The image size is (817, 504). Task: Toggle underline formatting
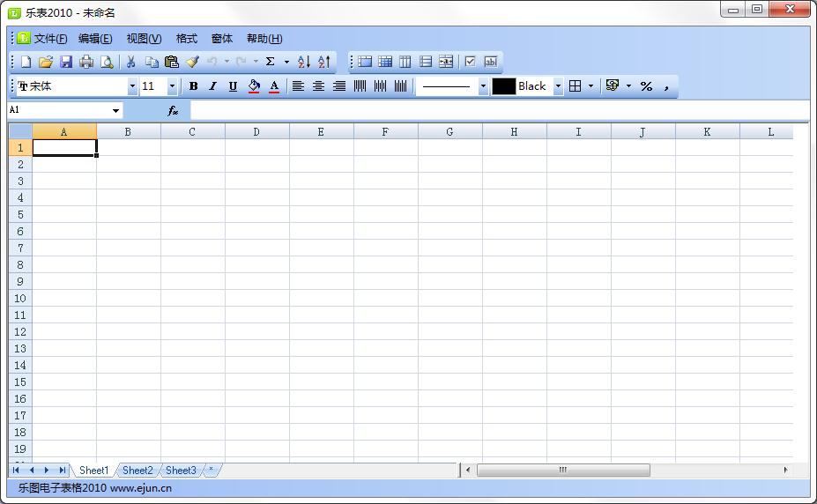coord(233,86)
